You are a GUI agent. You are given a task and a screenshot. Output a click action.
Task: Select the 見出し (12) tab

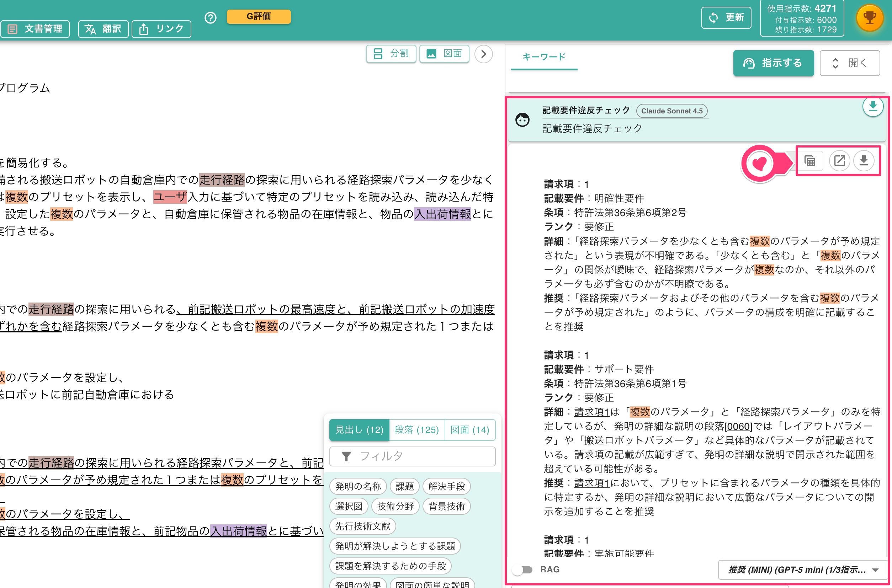359,430
